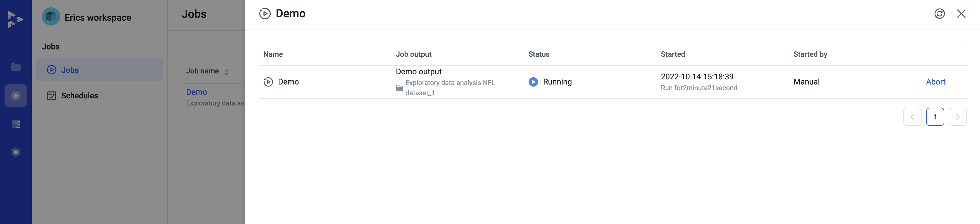Open the files folder icon in sidebar
This screenshot has width=980, height=224.
pyautogui.click(x=16, y=67)
